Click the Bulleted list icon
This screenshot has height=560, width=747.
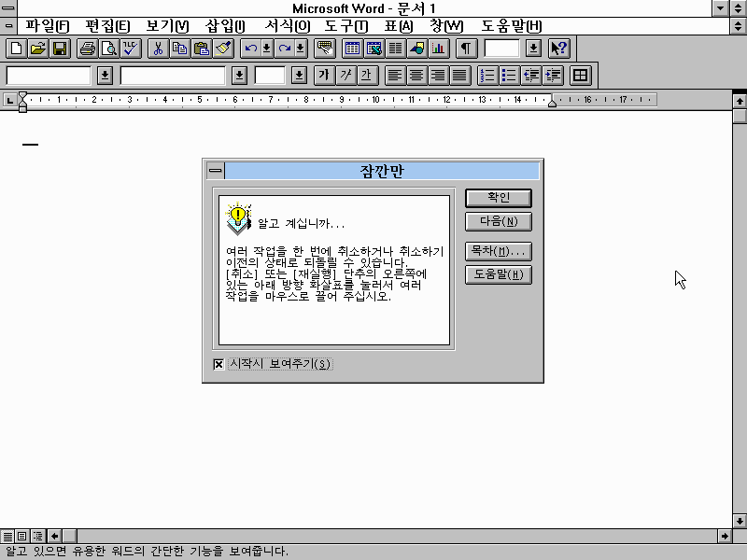pos(509,76)
